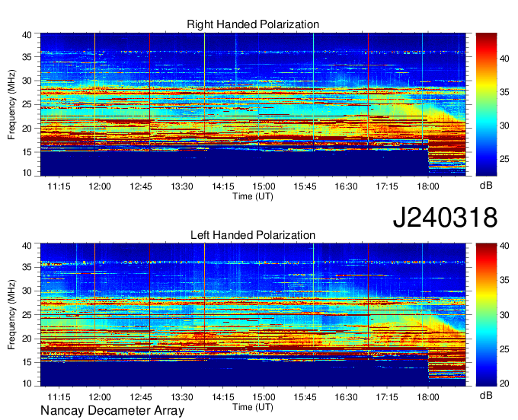Screen dimensions: 518x420
Task: Select the J240318 observation label
Action: point(445,218)
